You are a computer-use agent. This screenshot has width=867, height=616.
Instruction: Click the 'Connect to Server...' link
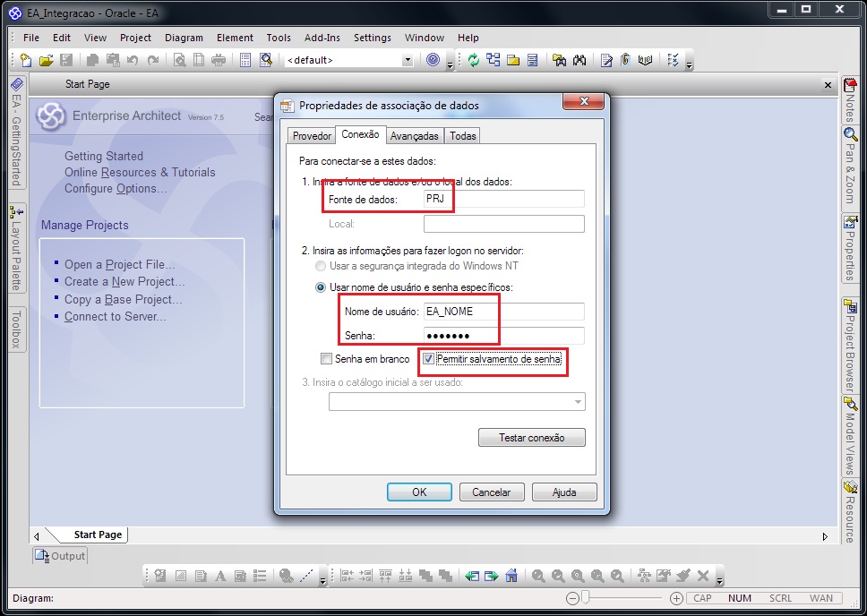(x=115, y=317)
